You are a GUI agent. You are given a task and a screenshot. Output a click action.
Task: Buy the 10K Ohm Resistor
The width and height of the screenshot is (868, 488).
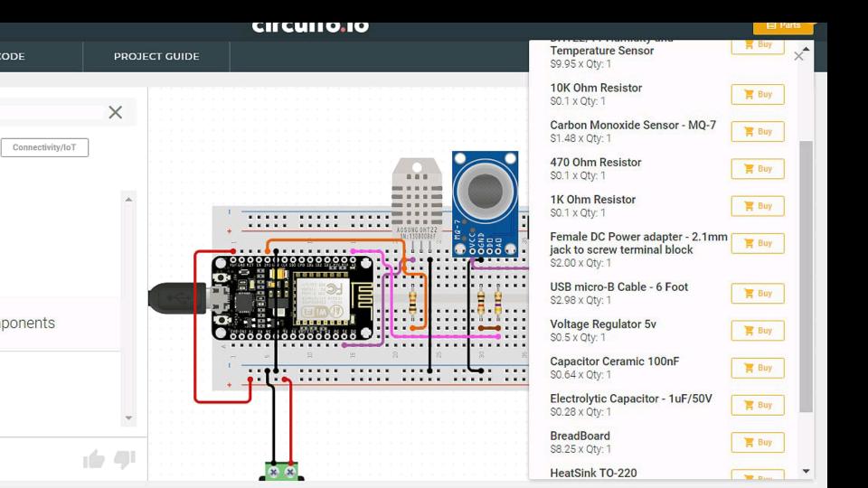(x=757, y=95)
